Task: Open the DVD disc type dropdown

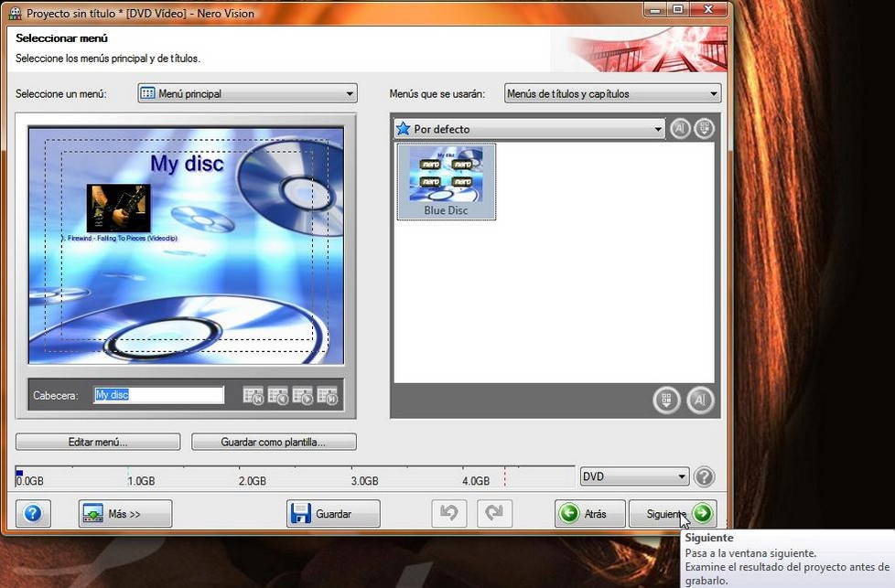Action: [x=634, y=476]
